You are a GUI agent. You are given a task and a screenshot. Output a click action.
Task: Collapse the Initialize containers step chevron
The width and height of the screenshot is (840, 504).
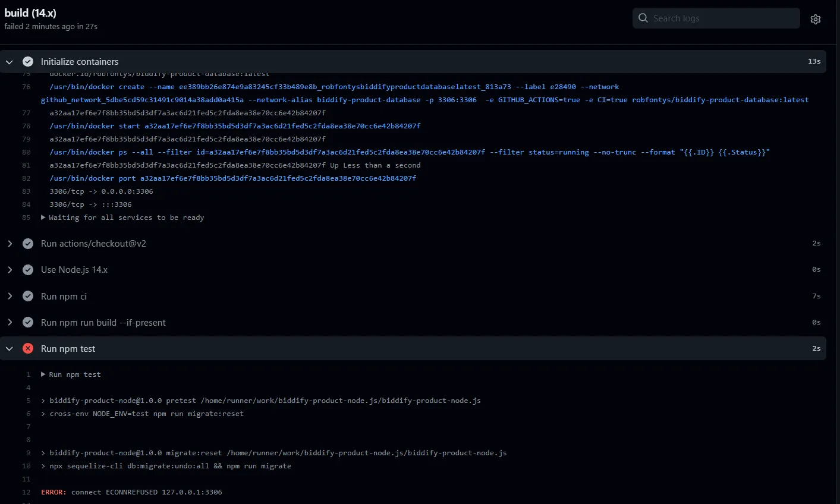10,62
